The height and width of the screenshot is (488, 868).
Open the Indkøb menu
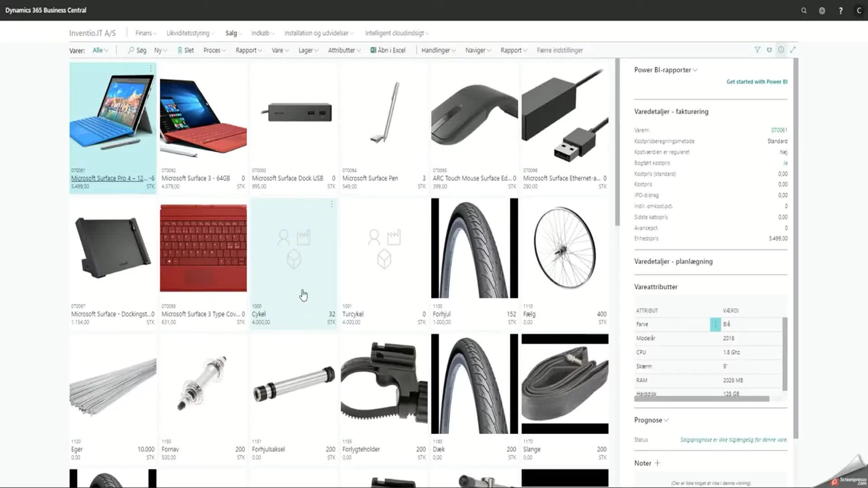pos(263,33)
